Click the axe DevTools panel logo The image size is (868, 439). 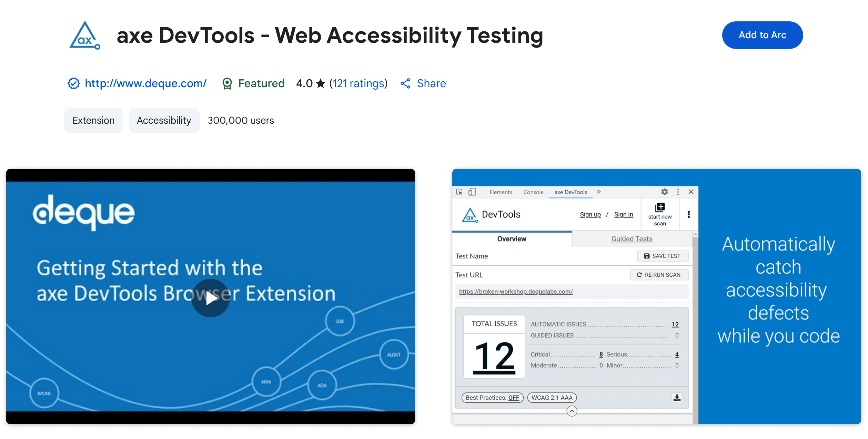click(x=470, y=215)
